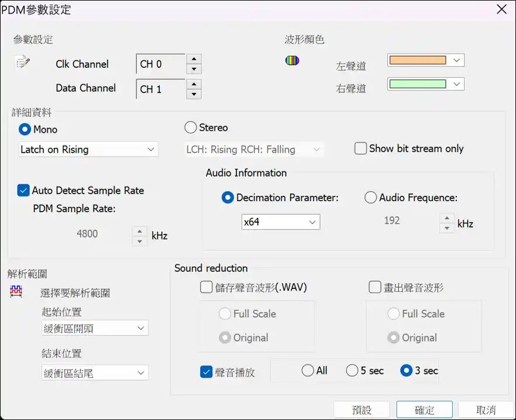Image resolution: width=516 pixels, height=420 pixels.
Task: Select the Stereo radio button
Action: click(x=191, y=128)
